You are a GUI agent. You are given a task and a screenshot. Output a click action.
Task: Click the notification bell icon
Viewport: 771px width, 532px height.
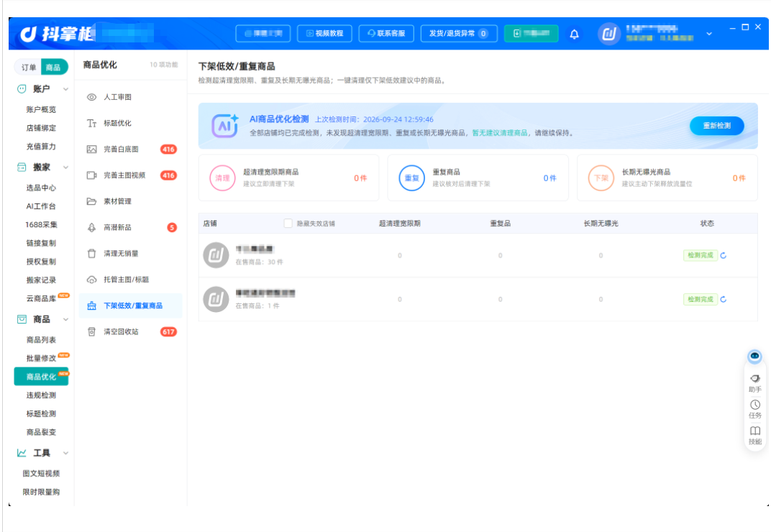pyautogui.click(x=574, y=34)
